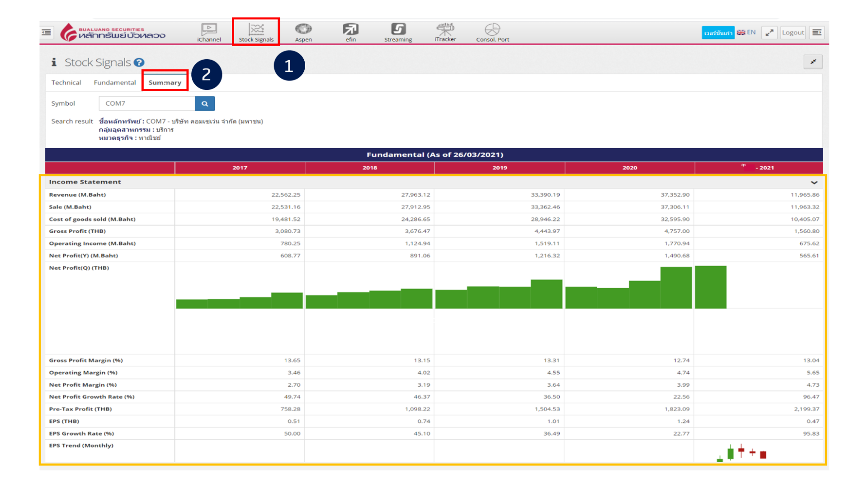Click the Revenue (M.Baht) row label
The width and height of the screenshot is (868, 488).
77,195
